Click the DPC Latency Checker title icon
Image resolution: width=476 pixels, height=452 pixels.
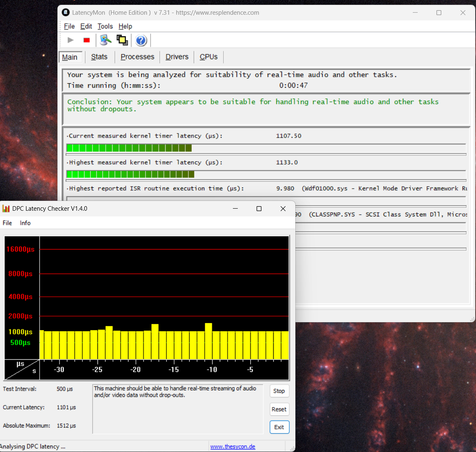[6, 209]
